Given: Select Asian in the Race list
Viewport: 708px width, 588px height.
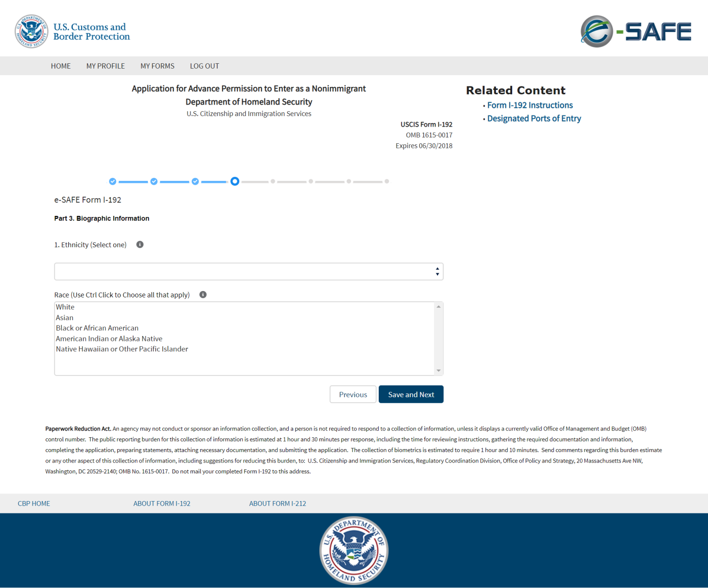Looking at the screenshot, I should [x=65, y=318].
